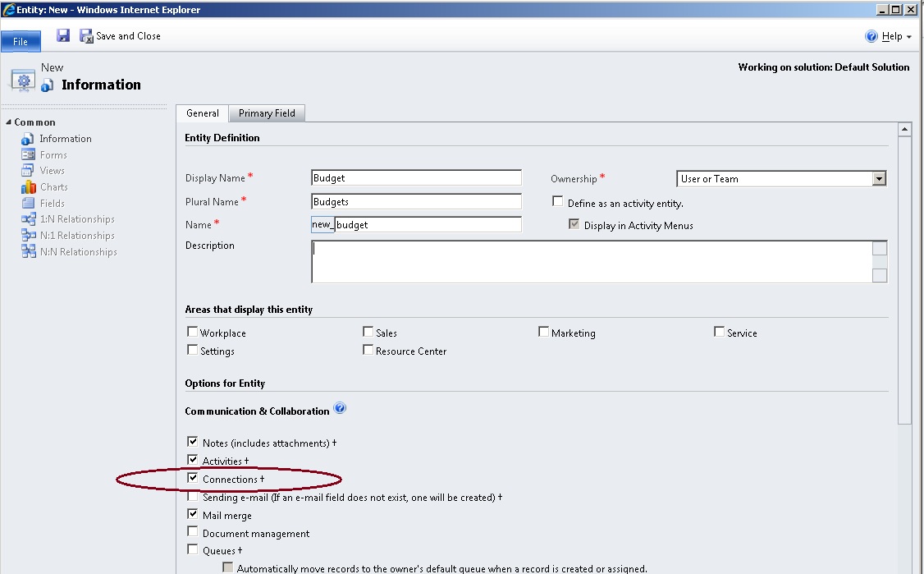Collapse the Common section
Image resolution: width=924 pixels, height=574 pixels.
coord(8,122)
